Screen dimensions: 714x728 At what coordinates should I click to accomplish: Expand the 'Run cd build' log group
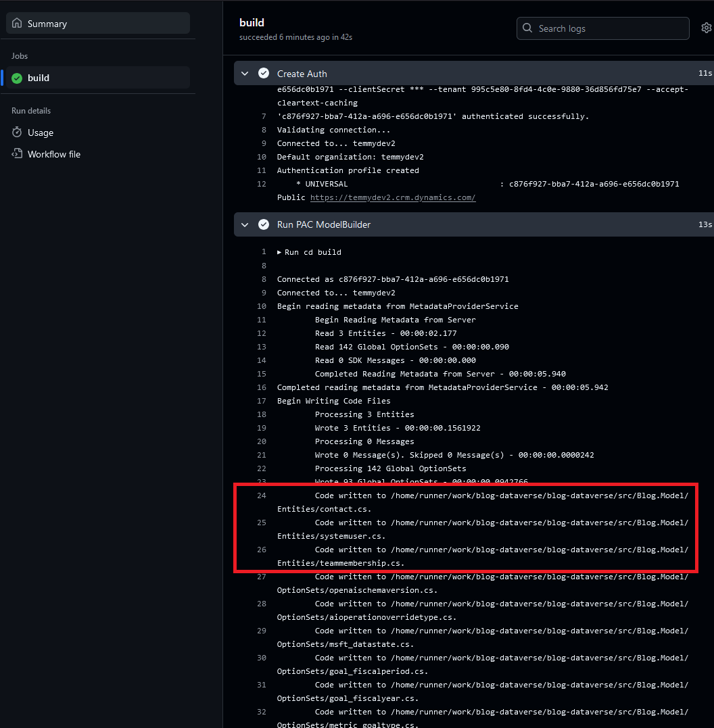pos(309,252)
